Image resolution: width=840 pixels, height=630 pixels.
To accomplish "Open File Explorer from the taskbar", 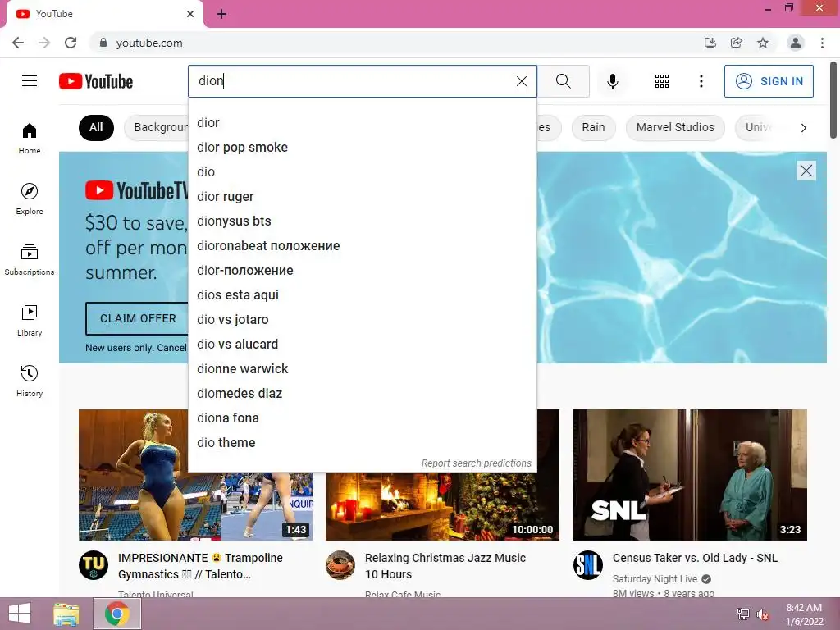I will [x=66, y=614].
